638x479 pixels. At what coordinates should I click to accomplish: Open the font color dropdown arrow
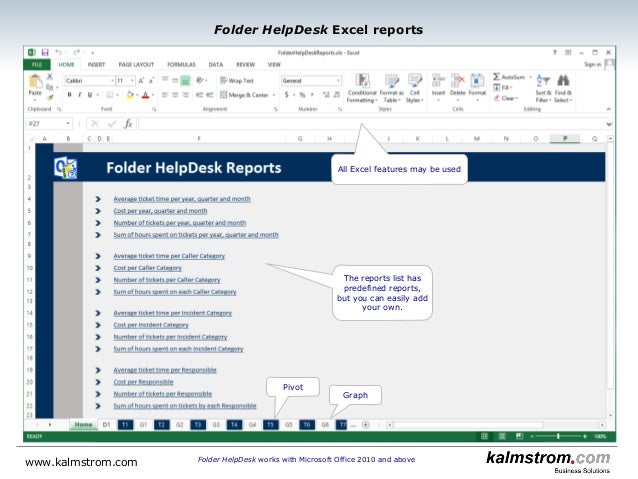[x=153, y=95]
